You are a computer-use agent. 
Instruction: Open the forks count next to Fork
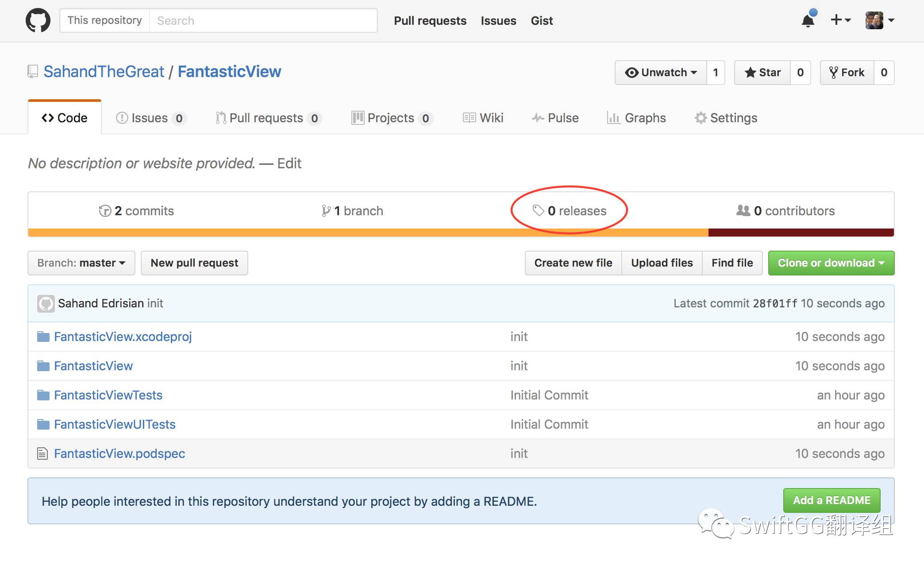[x=884, y=72]
